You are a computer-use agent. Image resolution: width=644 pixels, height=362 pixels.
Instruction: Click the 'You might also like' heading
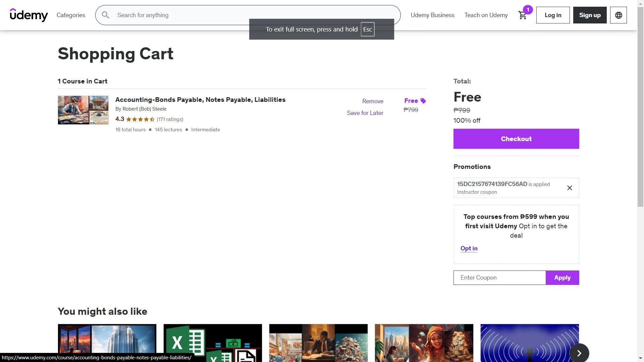(102, 311)
